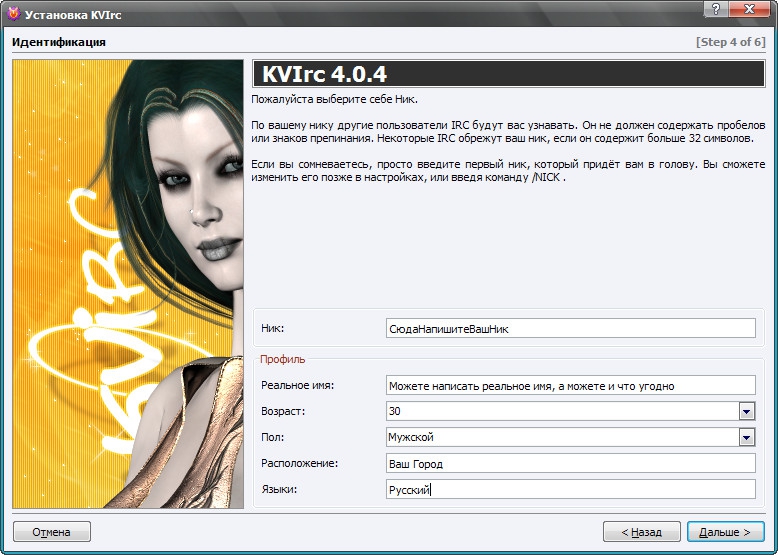Close the KVIrc setup window
Viewport: 778px width, 555px height.
tap(750, 8)
